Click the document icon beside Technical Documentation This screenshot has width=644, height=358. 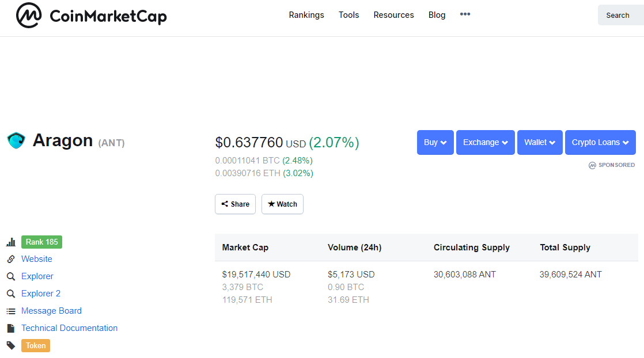(11, 329)
